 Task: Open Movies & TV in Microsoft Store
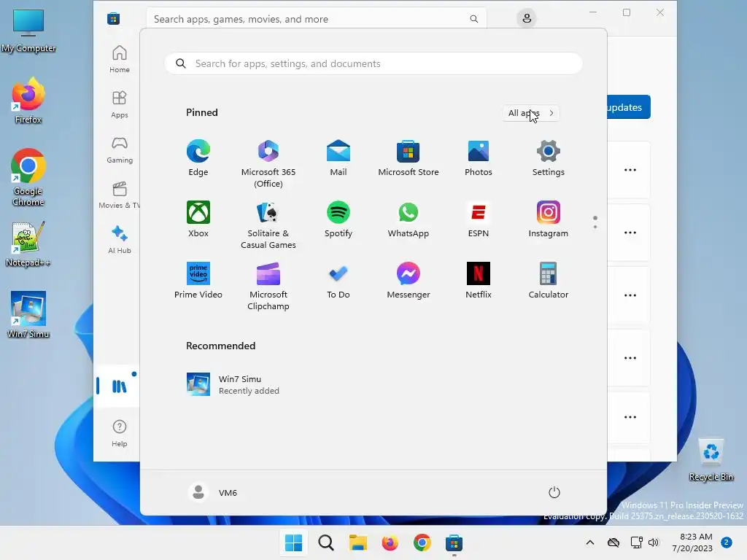pos(119,195)
